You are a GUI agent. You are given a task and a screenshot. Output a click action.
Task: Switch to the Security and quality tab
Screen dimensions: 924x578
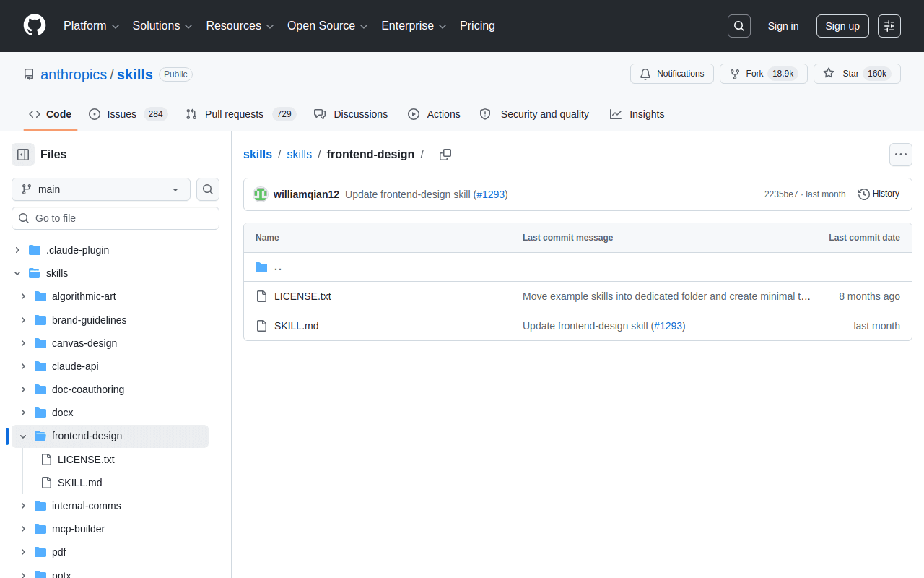click(534, 114)
